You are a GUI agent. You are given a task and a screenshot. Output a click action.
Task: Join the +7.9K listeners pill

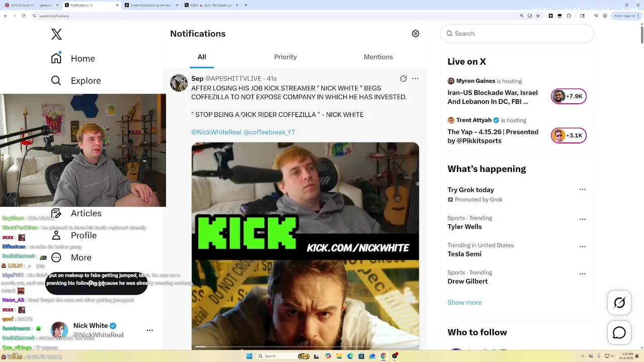click(569, 96)
